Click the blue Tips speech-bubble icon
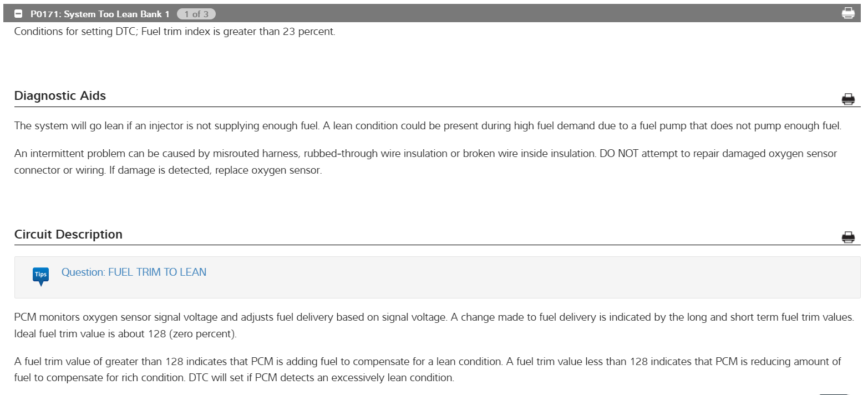The width and height of the screenshot is (868, 395). (x=41, y=275)
